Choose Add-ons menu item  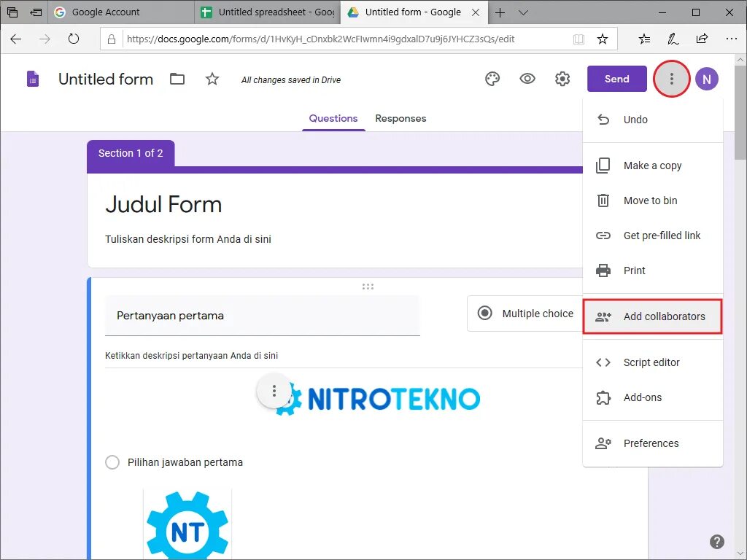click(653, 397)
